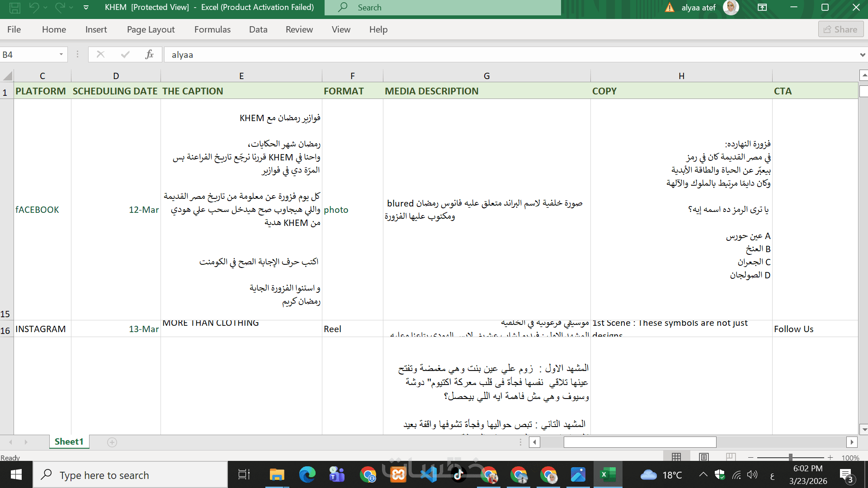868x488 pixels.
Task: Open File Explorer from the taskbar
Action: (277, 475)
